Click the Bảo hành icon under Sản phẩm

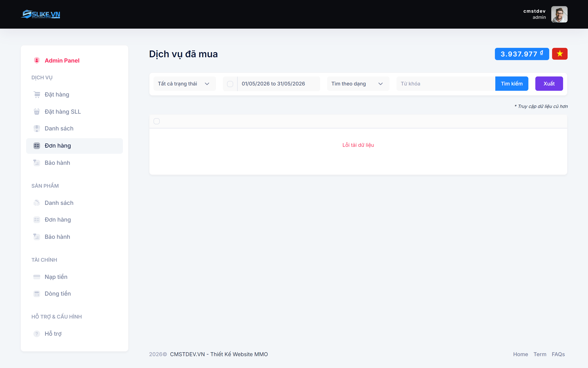click(x=37, y=237)
